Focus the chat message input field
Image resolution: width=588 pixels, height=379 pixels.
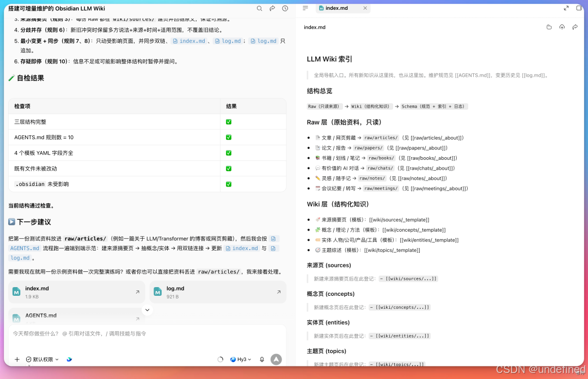pyautogui.click(x=147, y=333)
